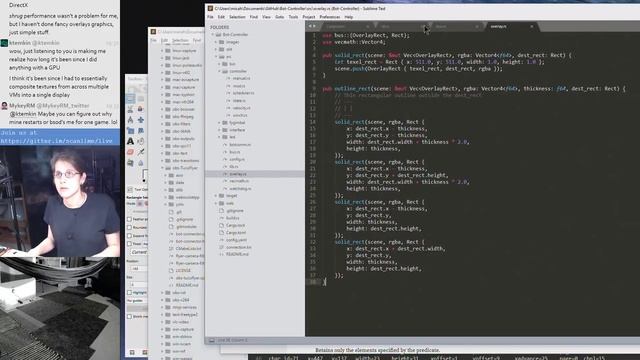Select the Rectangle Select tool in GIMP toolbox
The image size is (640, 360).
pyautogui.click(x=130, y=98)
